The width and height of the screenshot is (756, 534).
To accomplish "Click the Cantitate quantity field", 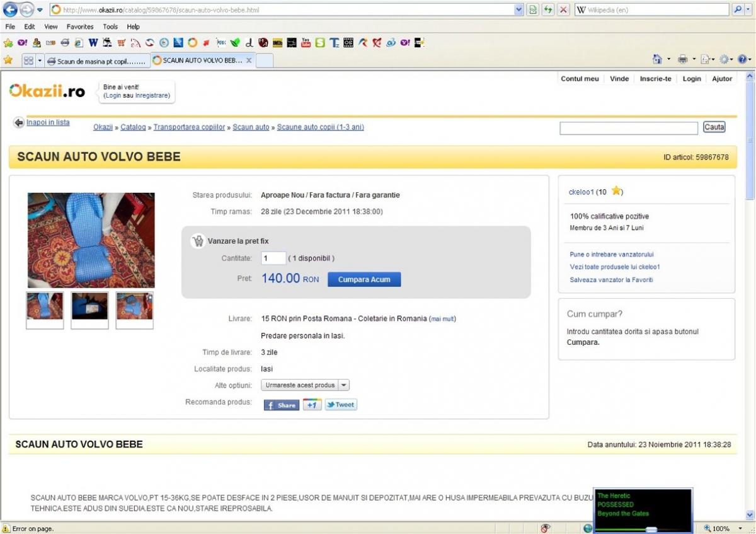I will click(273, 258).
